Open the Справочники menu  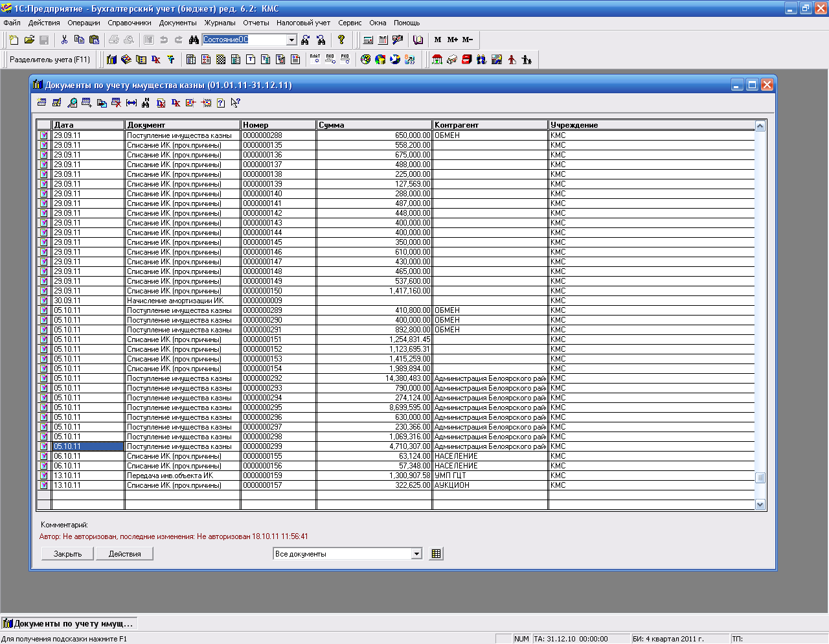pyautogui.click(x=130, y=23)
